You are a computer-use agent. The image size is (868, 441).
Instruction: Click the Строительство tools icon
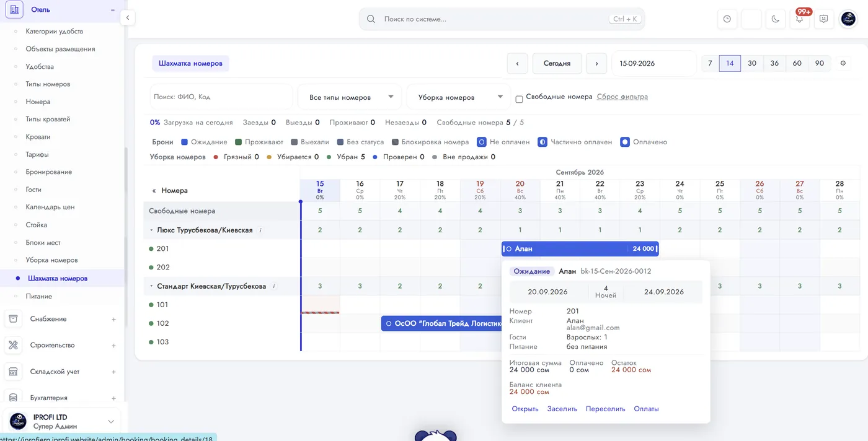click(x=13, y=345)
